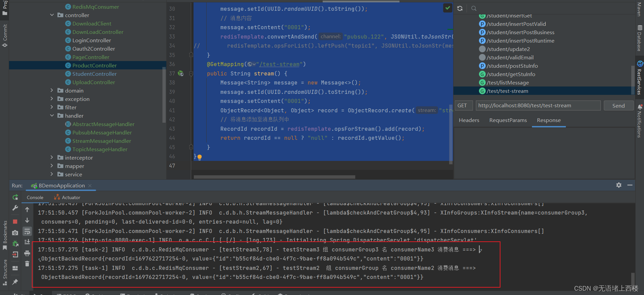Click the wrench icon in Run toolbar
Image resolution: width=644 pixels, height=295 pixels.
15,208
